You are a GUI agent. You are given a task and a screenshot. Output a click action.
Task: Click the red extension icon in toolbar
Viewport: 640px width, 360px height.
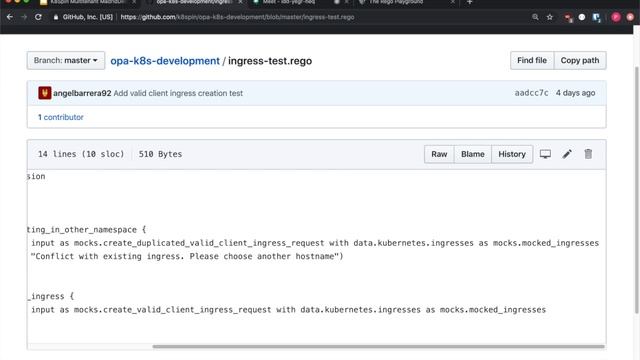pyautogui.click(x=568, y=18)
